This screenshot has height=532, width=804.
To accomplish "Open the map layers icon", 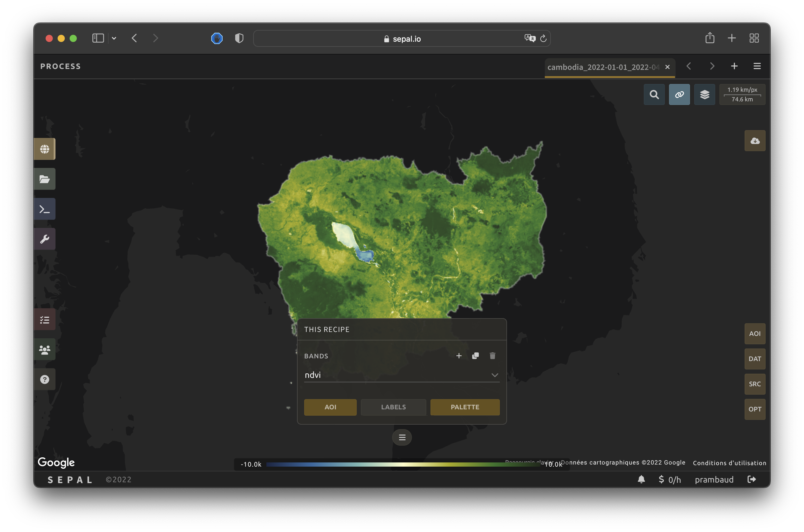I will pos(705,95).
